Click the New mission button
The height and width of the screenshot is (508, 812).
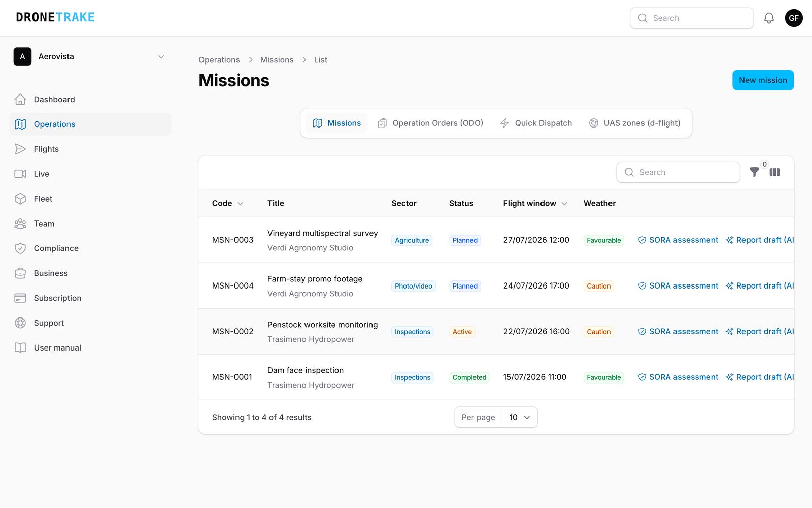[x=763, y=80]
